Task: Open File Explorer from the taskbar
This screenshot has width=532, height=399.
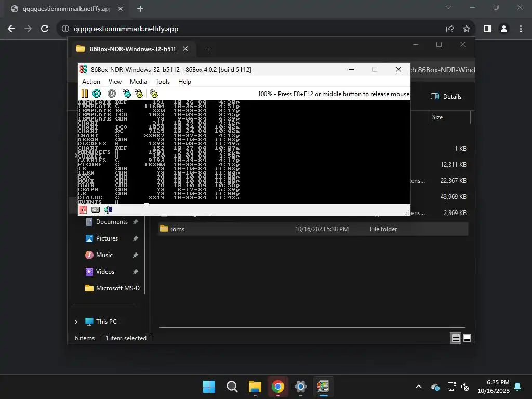Action: coord(255,387)
